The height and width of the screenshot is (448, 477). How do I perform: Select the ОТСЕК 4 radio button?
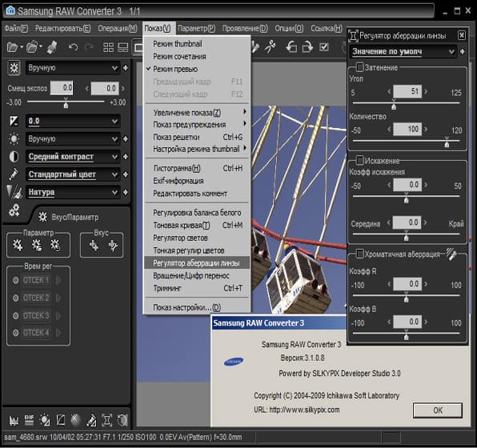pyautogui.click(x=15, y=333)
